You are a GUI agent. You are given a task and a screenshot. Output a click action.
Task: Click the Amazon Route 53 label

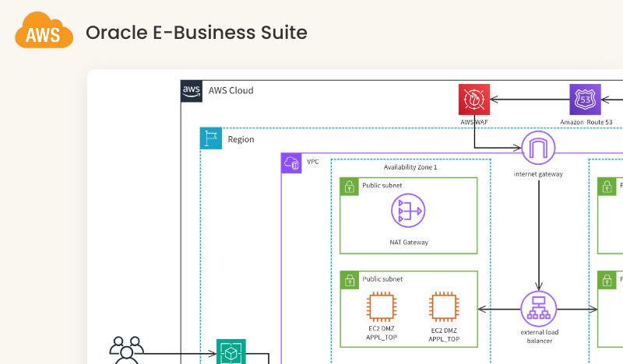click(586, 122)
